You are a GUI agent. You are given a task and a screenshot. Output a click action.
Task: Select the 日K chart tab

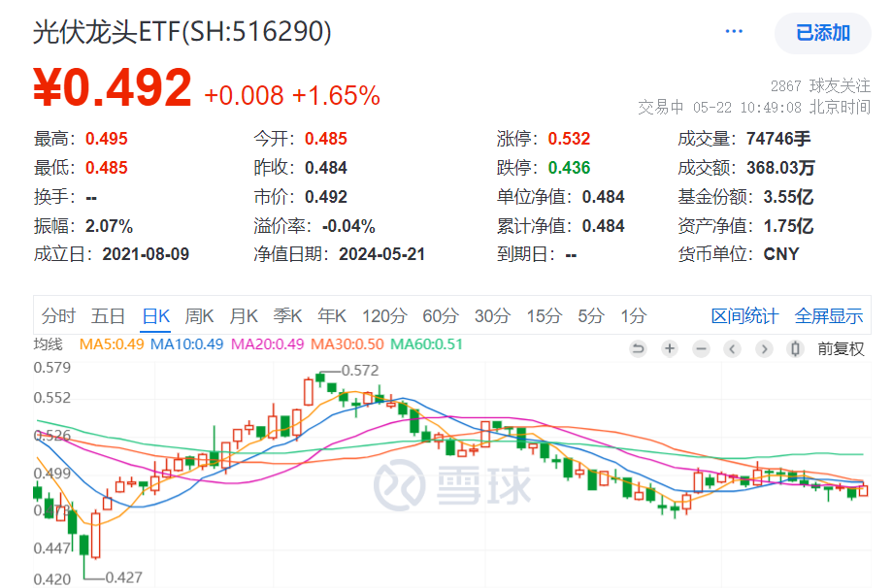(x=156, y=315)
